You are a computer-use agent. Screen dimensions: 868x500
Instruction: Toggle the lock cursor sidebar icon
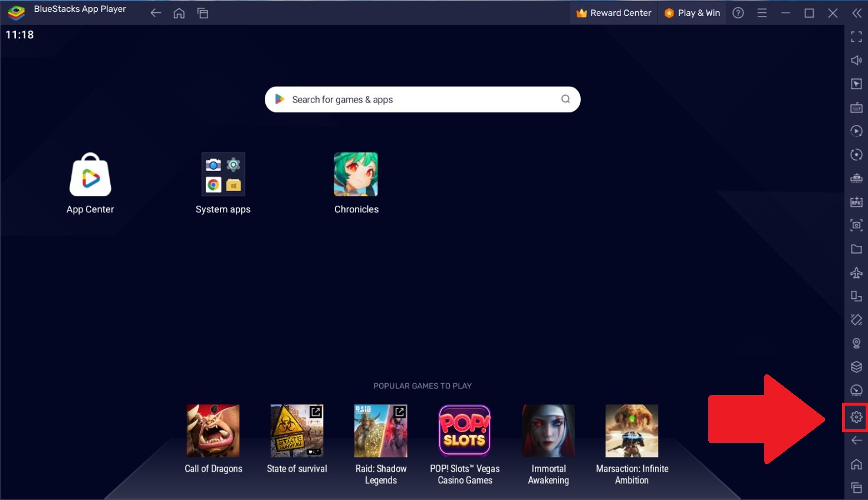pos(856,84)
